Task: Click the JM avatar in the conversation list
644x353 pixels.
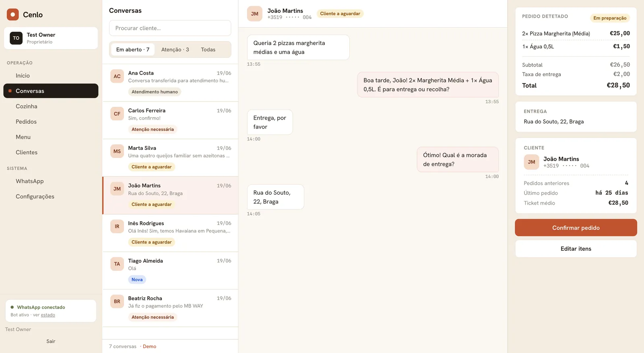Action: (117, 189)
